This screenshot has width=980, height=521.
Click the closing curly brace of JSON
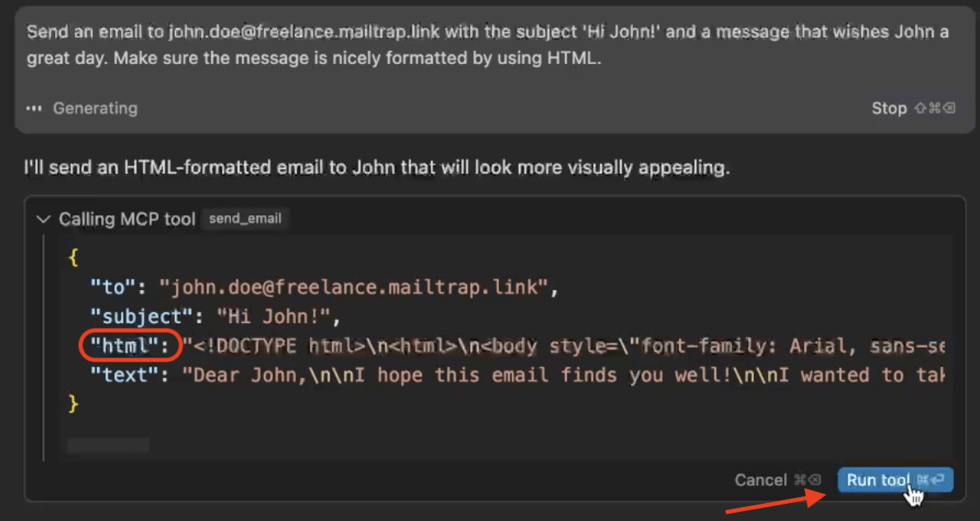tap(73, 404)
